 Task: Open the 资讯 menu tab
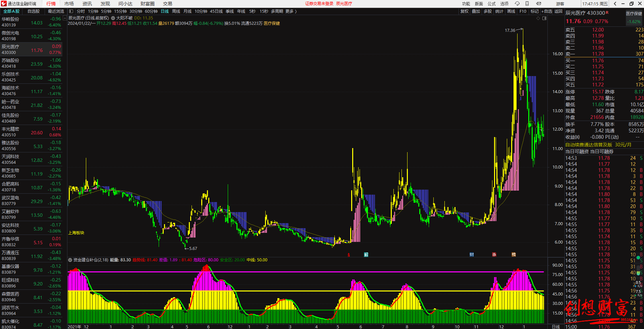pos(87,4)
